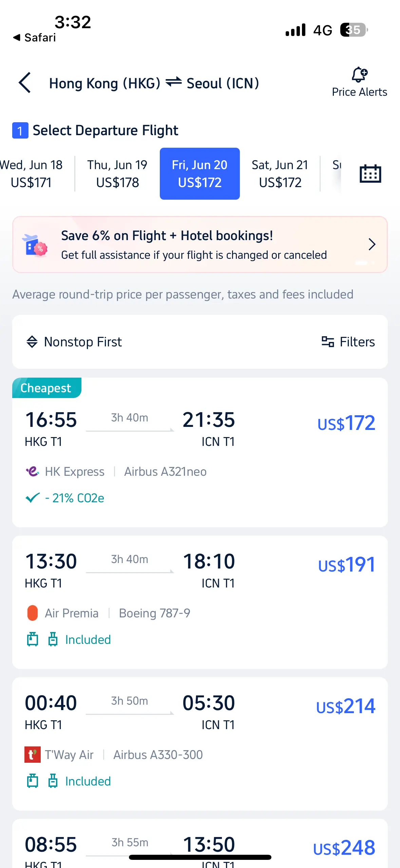Select the Sat, Jun 21 date tab
400x868 pixels.
280,174
